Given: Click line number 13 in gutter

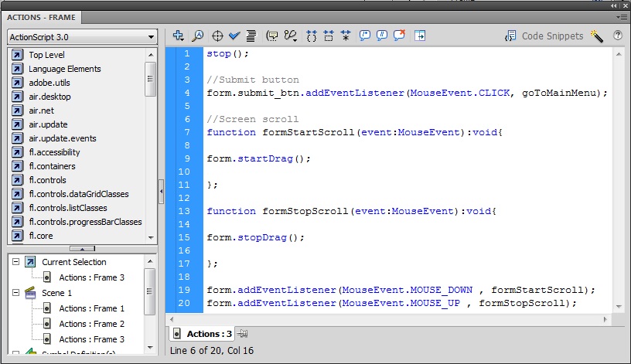Looking at the screenshot, I should [x=184, y=211].
